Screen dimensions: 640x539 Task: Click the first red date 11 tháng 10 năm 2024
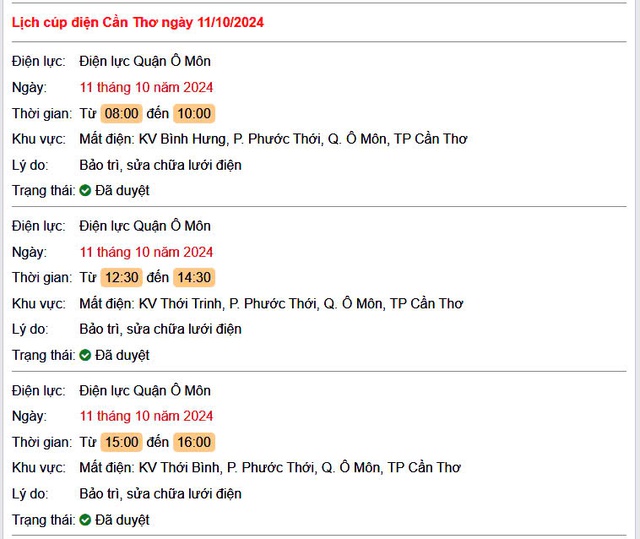[x=146, y=87]
